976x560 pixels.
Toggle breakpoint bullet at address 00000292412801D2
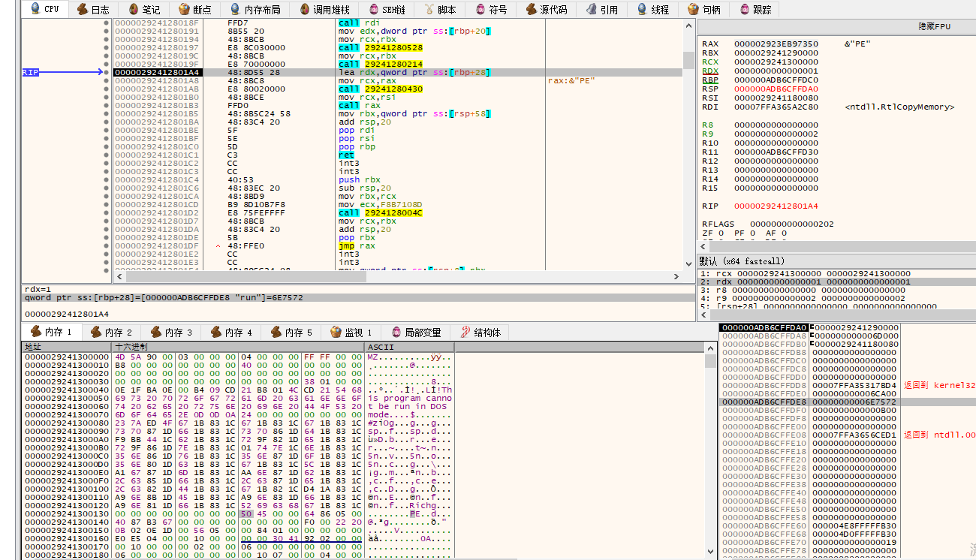107,212
